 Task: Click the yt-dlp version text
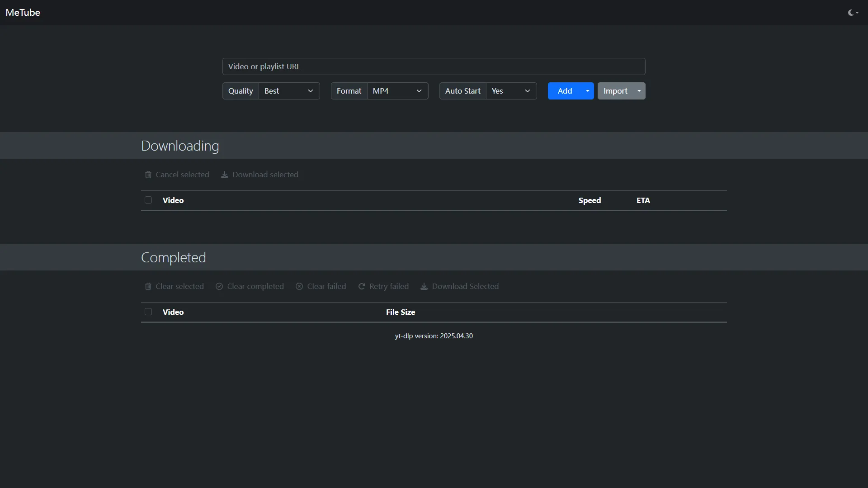[x=434, y=336]
